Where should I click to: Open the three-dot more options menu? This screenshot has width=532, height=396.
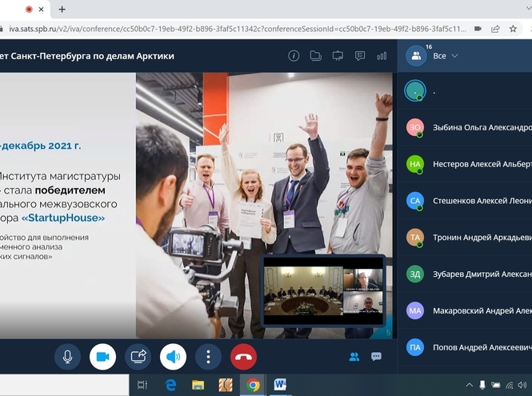(208, 357)
